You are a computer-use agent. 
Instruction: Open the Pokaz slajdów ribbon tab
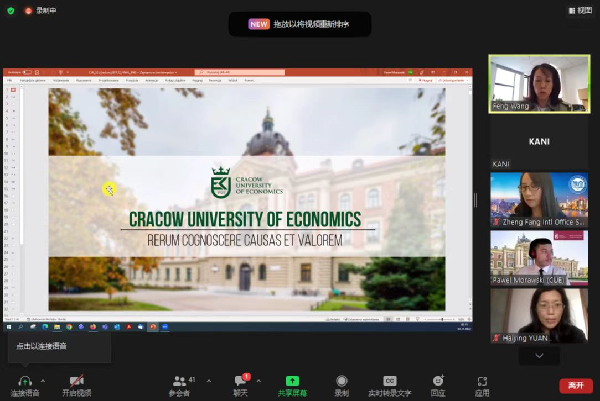point(175,80)
